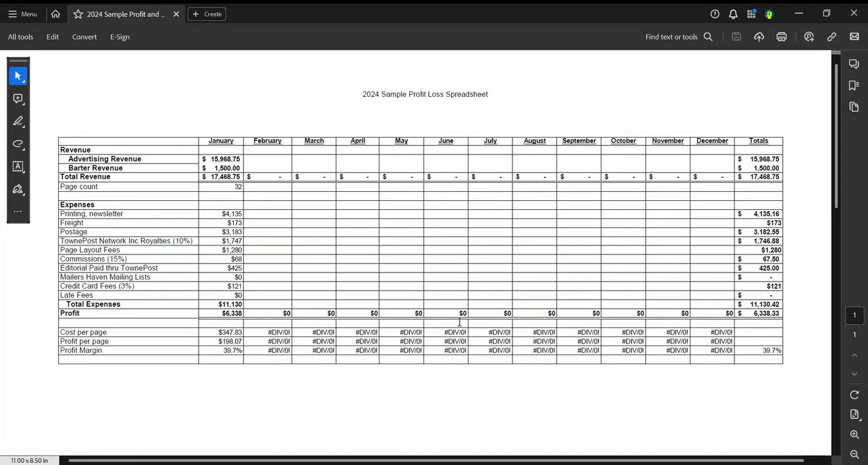
Task: Click the Advertising Revenue row label
Action: (105, 159)
